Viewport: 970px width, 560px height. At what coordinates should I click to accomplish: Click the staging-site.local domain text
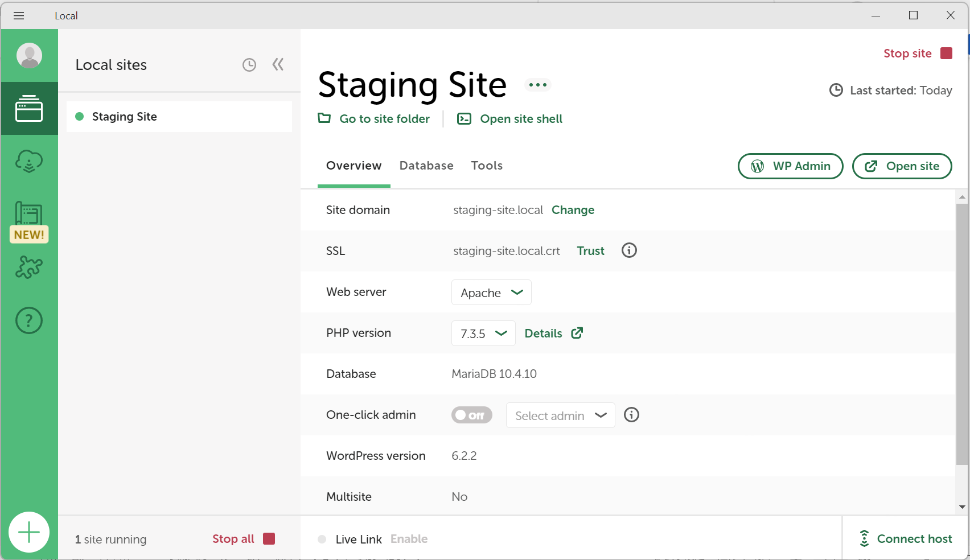click(498, 210)
